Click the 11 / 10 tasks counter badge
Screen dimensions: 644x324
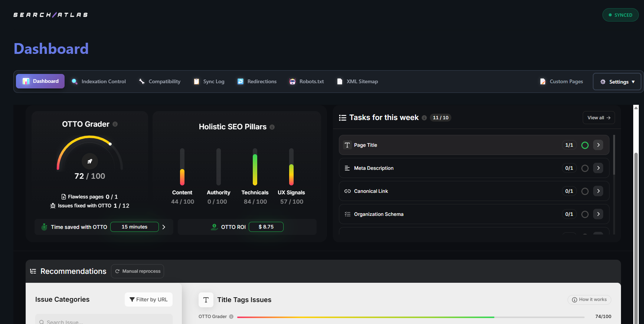pos(441,118)
